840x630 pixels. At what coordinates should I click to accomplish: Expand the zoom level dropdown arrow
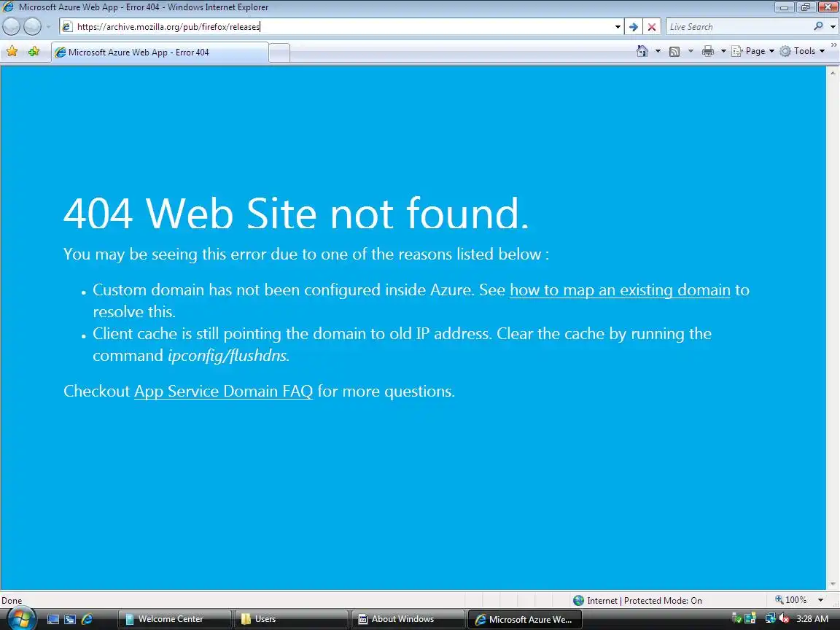[x=820, y=600]
